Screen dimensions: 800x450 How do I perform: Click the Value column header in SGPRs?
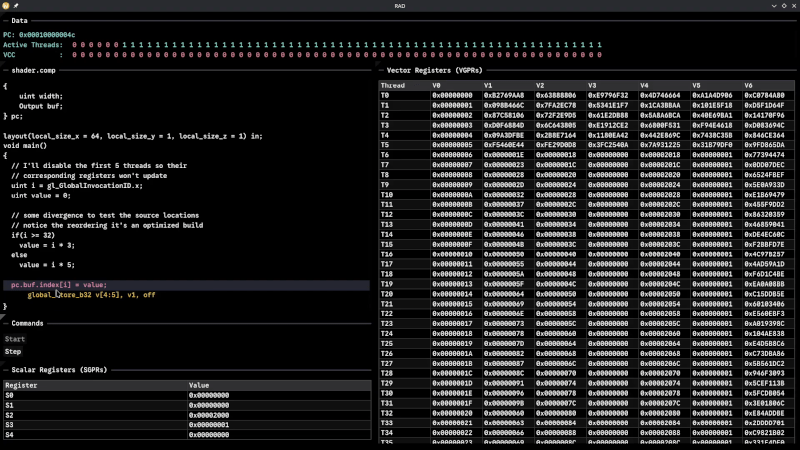point(198,384)
